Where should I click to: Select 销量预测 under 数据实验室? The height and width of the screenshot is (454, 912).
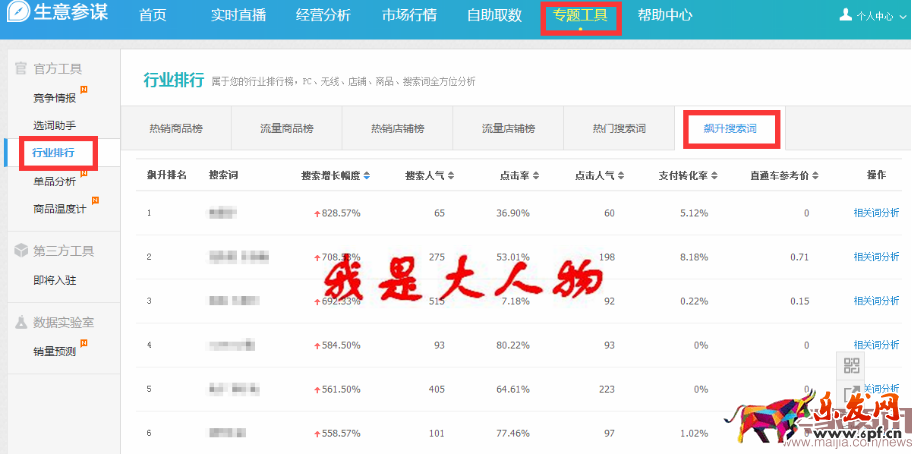[54, 351]
